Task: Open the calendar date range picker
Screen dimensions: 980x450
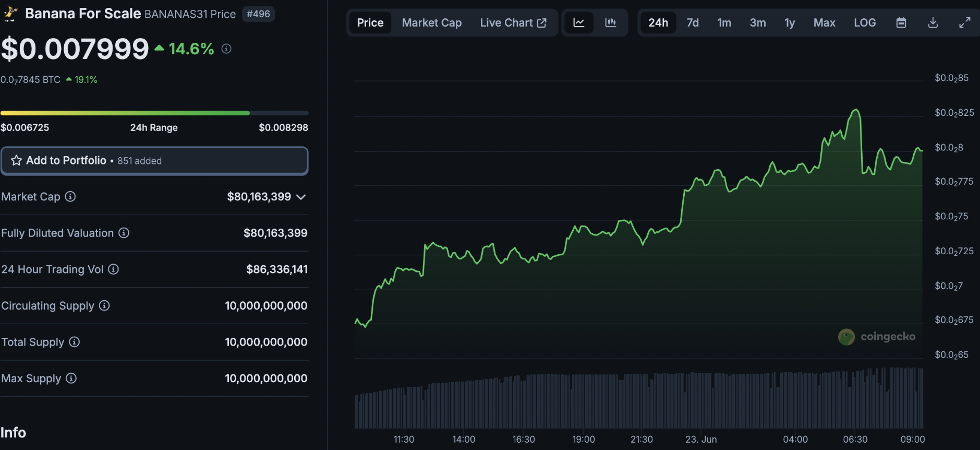Action: click(x=901, y=22)
